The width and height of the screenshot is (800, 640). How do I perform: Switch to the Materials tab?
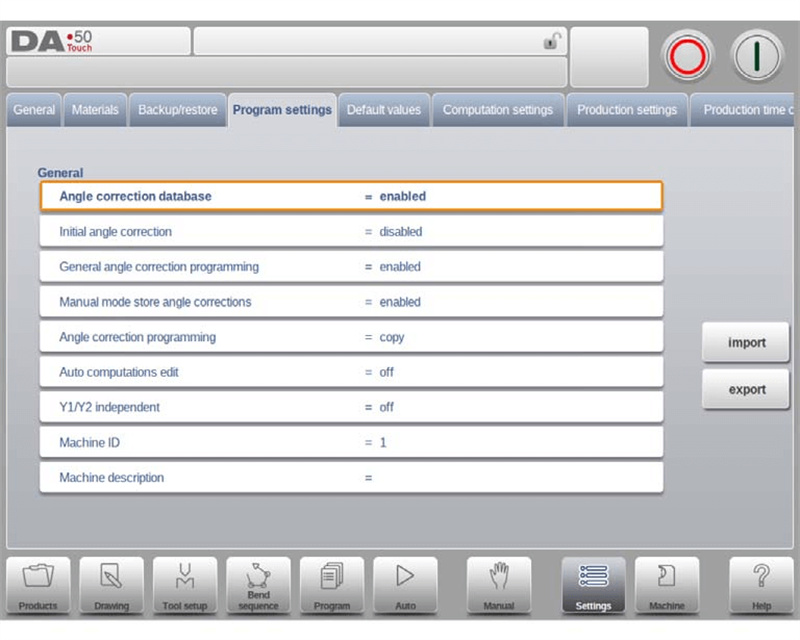click(x=95, y=110)
